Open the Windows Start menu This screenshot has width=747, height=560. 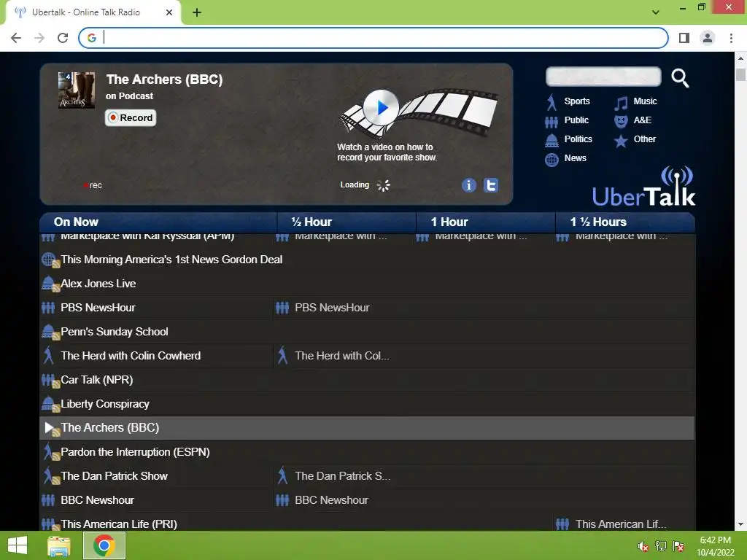tap(18, 545)
